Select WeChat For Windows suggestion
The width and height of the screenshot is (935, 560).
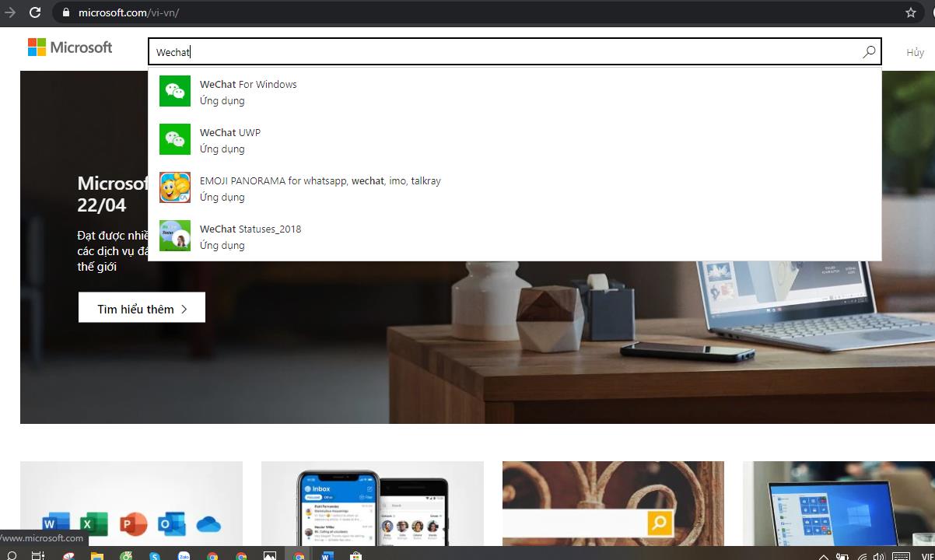[515, 92]
